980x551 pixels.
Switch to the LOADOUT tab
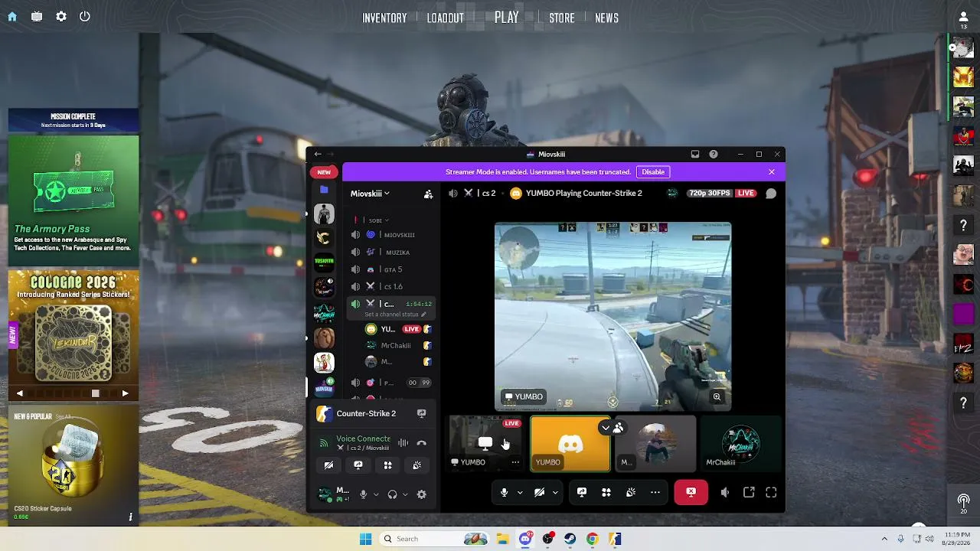pos(446,18)
